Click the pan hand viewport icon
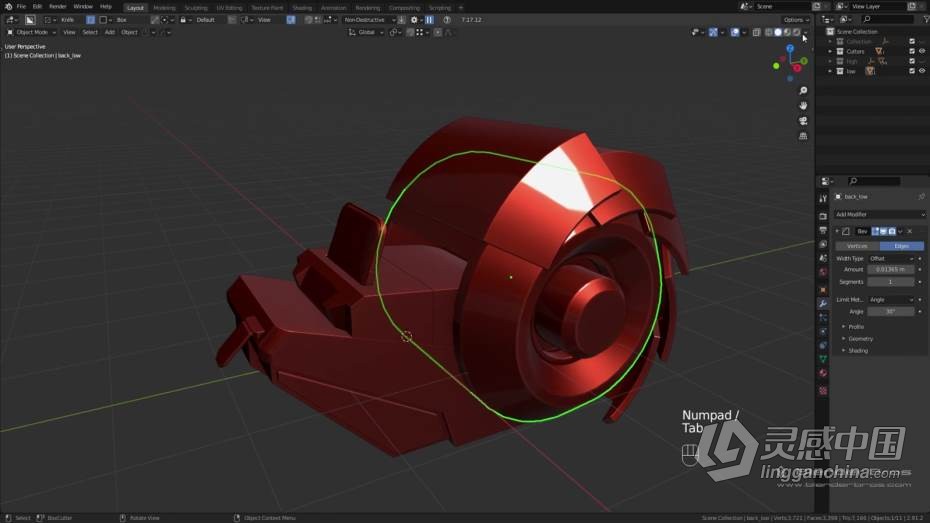 click(803, 106)
